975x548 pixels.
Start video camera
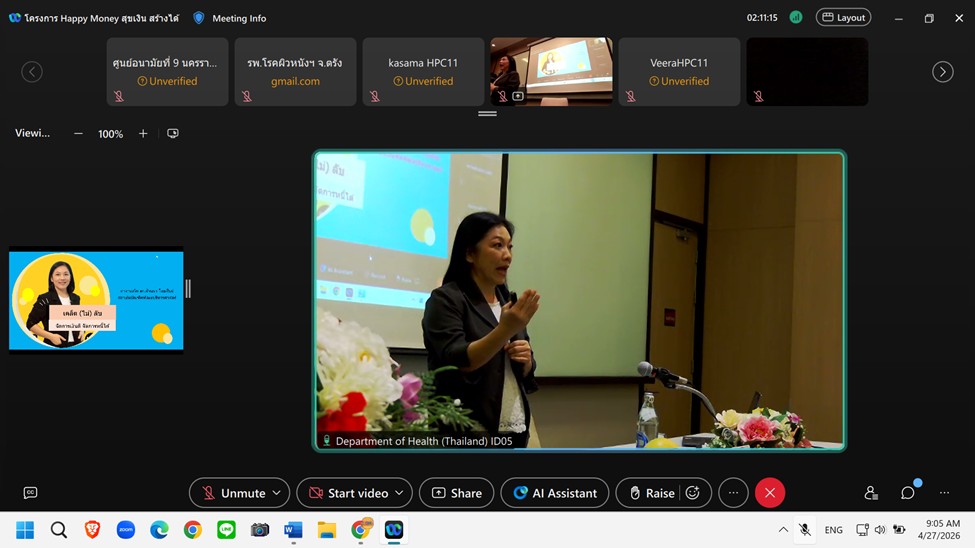tap(347, 493)
